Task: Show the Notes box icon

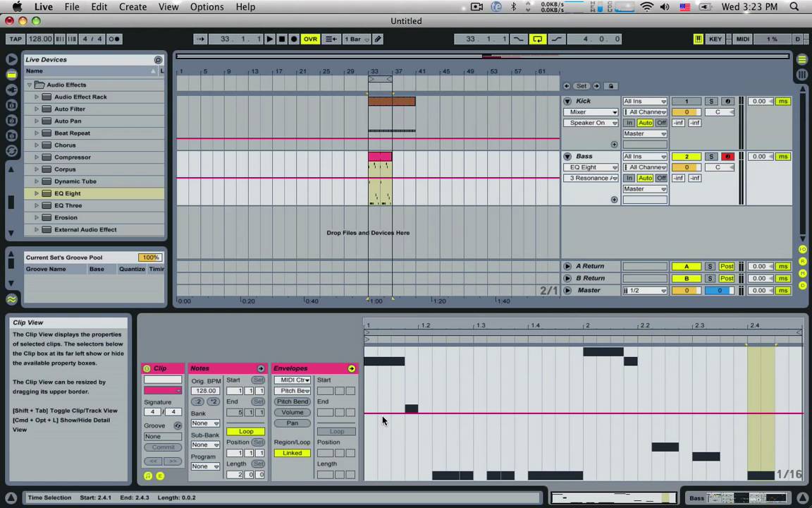Action: pos(148,476)
